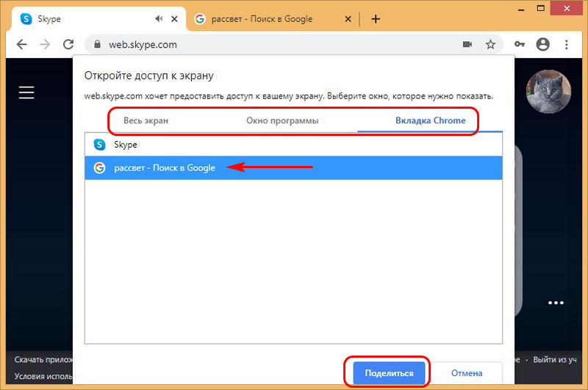Close the Skype browser tab
This screenshot has width=588, height=390.
pyautogui.click(x=174, y=19)
